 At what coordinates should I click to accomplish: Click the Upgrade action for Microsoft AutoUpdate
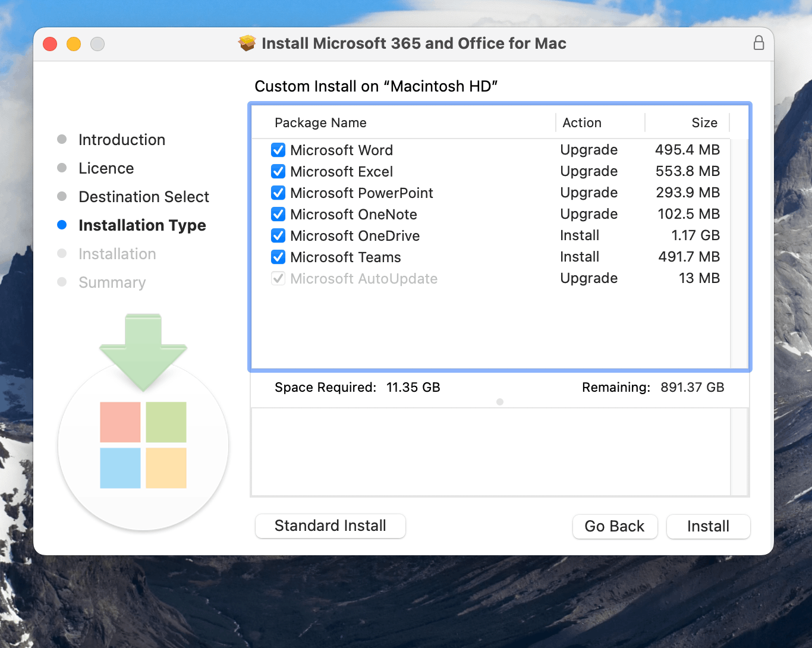point(588,278)
